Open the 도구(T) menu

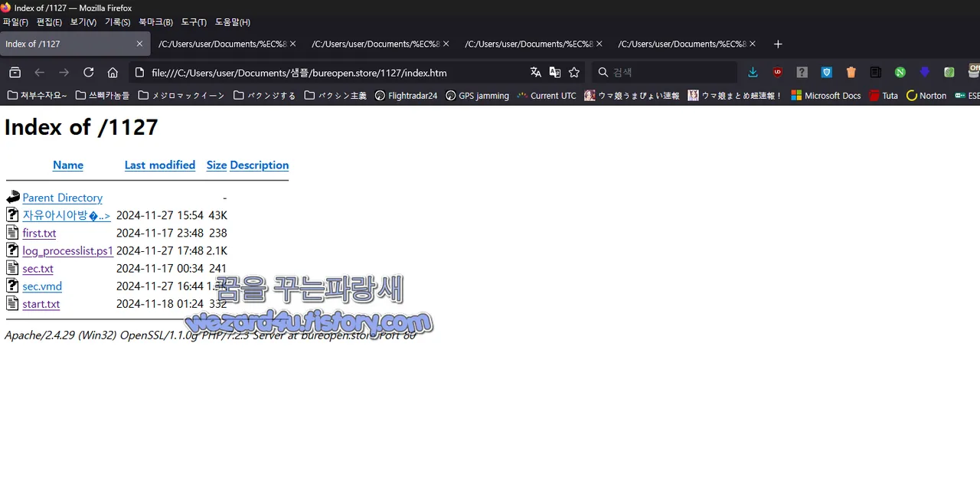pyautogui.click(x=194, y=22)
